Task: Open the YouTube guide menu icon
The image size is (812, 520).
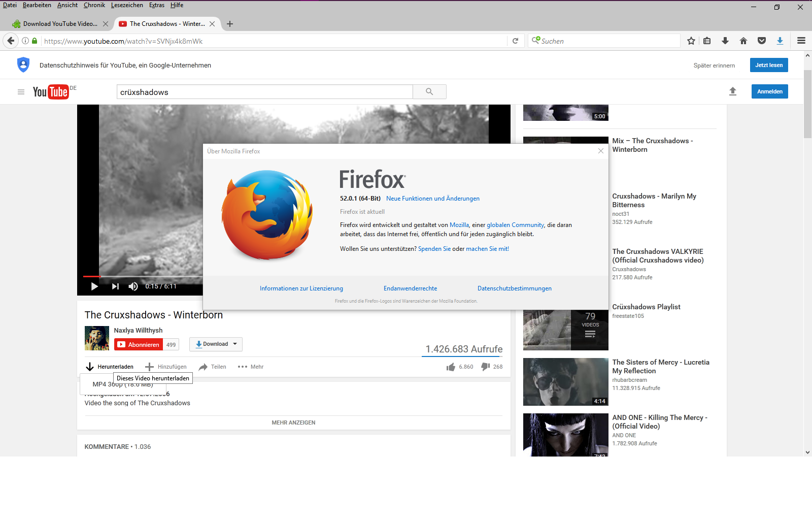Action: point(21,92)
